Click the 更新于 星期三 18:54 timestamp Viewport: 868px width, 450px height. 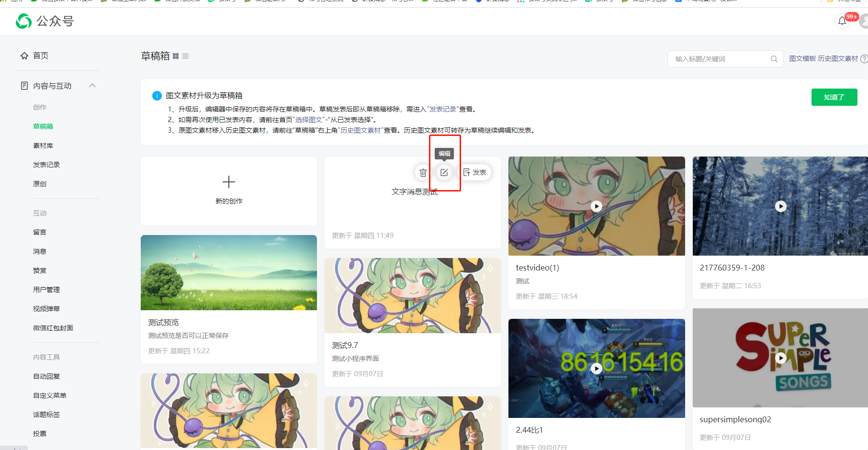click(x=547, y=296)
